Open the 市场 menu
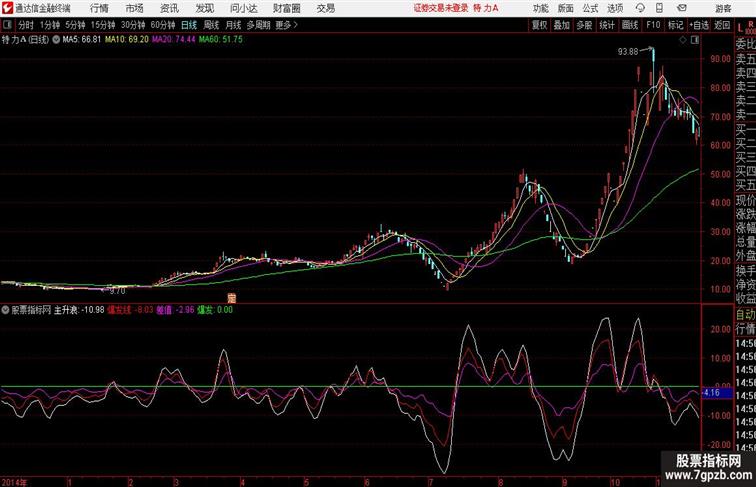This screenshot has height=487, width=756. point(135,8)
